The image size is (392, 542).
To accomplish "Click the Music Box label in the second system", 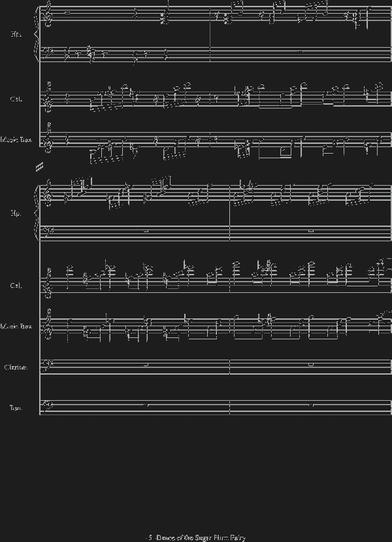I will [16, 326].
